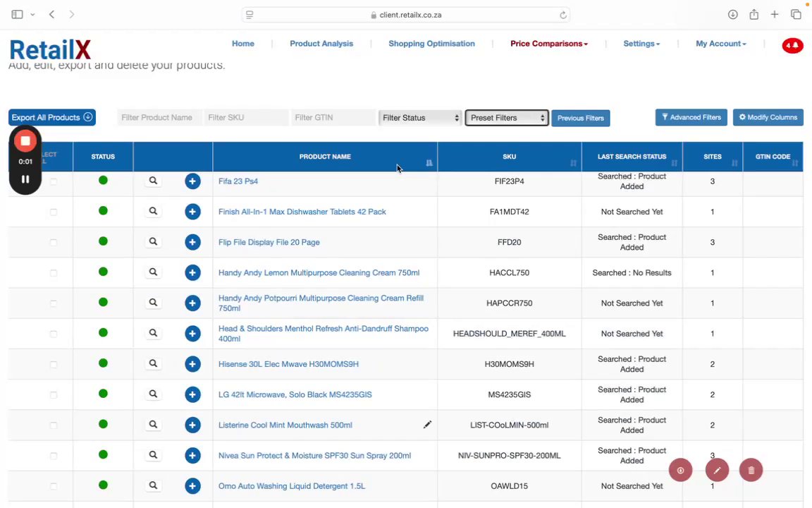The height and width of the screenshot is (508, 812).
Task: Click magnifier for Handy Andy Potpourri Refill
Action: [153, 303]
